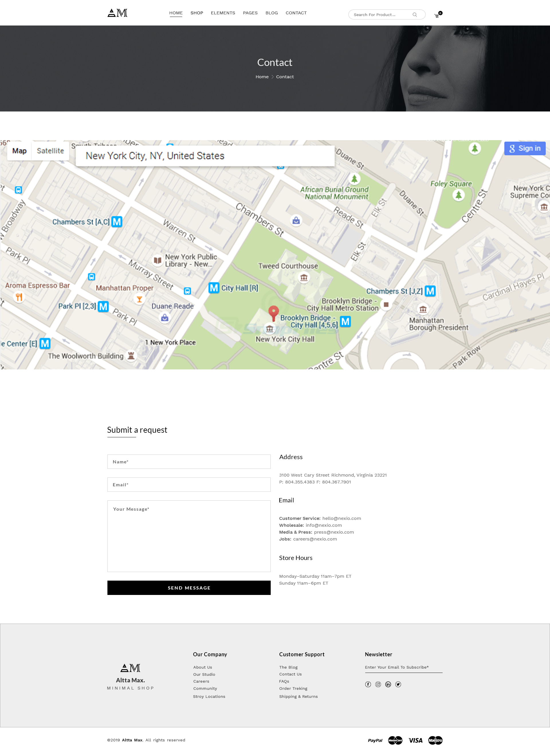
Task: Open the Elements menu
Action: pyautogui.click(x=223, y=13)
